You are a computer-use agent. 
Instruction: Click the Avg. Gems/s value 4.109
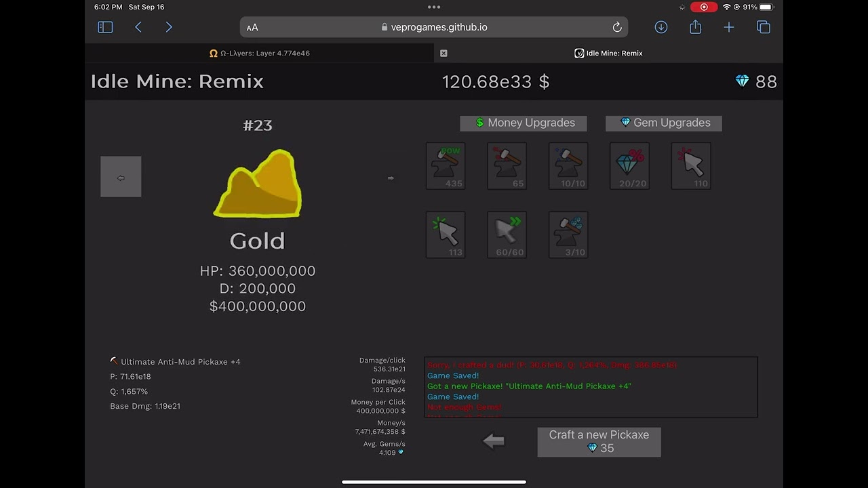pos(387,453)
